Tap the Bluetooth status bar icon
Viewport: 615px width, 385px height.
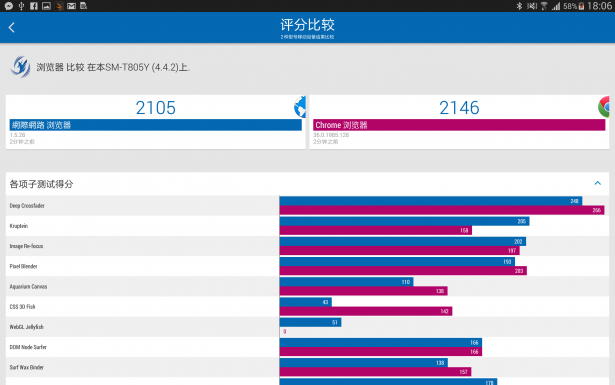[x=519, y=6]
